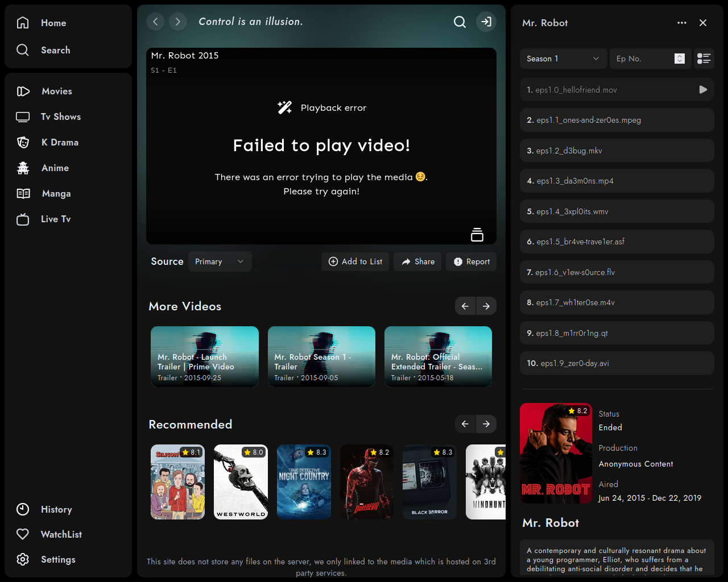This screenshot has width=728, height=582.
Task: View watch History
Action: point(44,509)
